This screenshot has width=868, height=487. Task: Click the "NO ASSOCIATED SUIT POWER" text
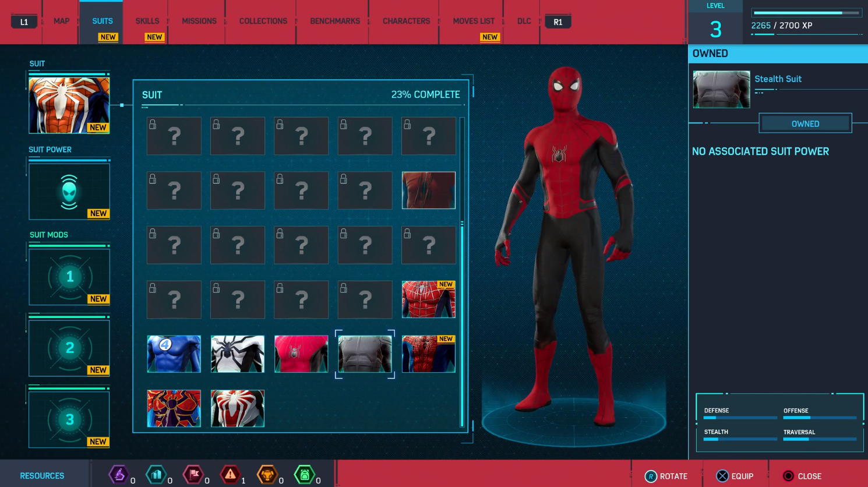[760, 151]
